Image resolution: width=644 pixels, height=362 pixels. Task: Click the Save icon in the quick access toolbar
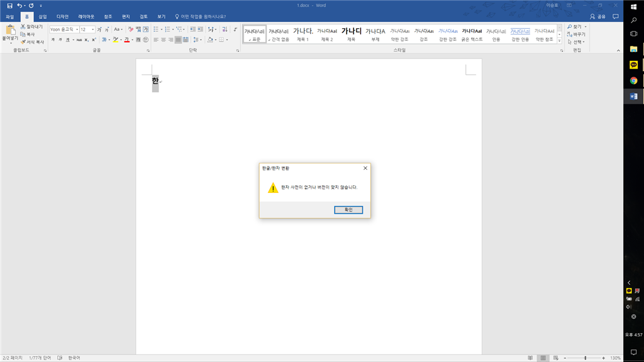9,5
